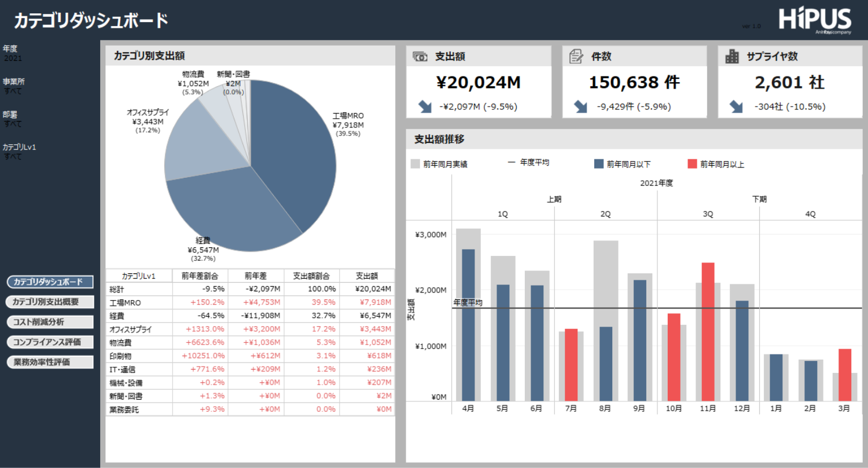Click the building icon beside サプライヤ数

click(733, 56)
